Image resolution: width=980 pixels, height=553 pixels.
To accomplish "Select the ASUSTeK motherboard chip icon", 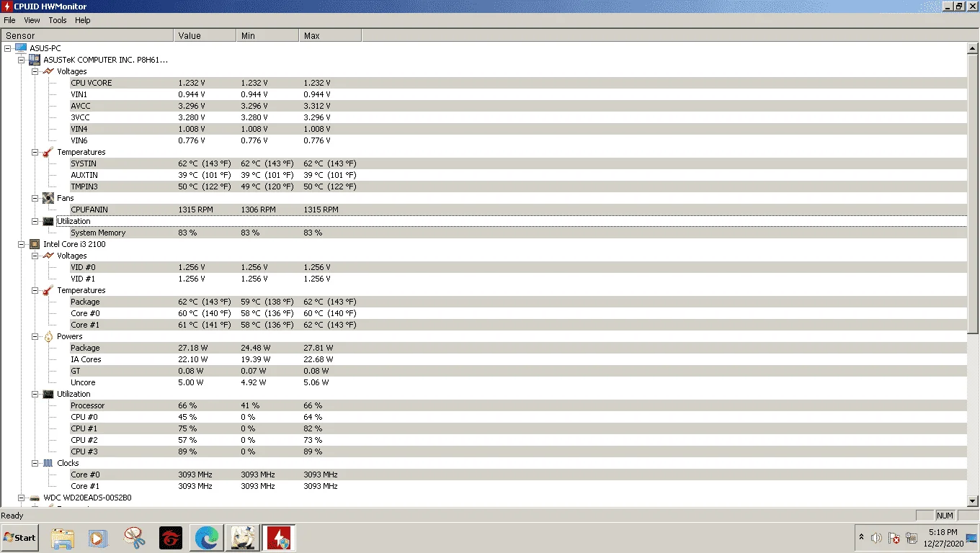I will pyautogui.click(x=34, y=60).
